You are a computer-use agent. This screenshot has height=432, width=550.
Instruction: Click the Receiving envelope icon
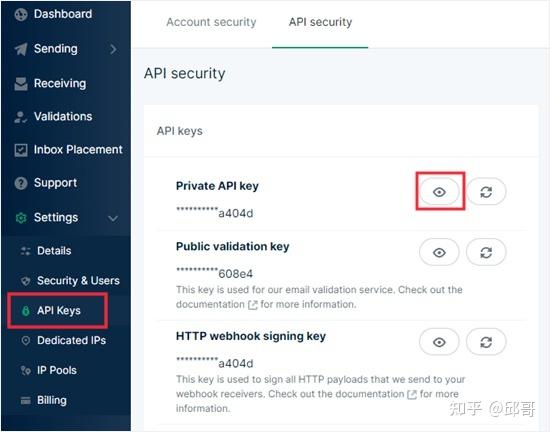pos(21,84)
